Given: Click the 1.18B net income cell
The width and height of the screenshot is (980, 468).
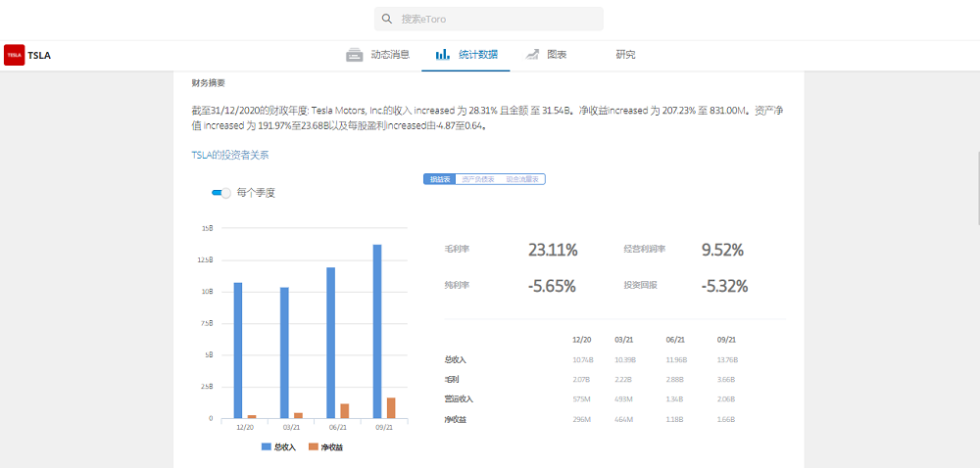Looking at the screenshot, I should (675, 419).
